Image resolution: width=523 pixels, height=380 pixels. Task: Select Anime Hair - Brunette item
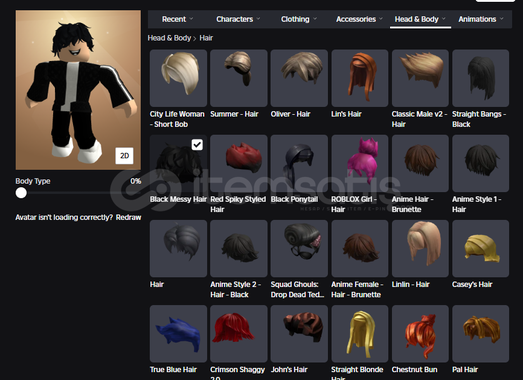click(x=420, y=163)
